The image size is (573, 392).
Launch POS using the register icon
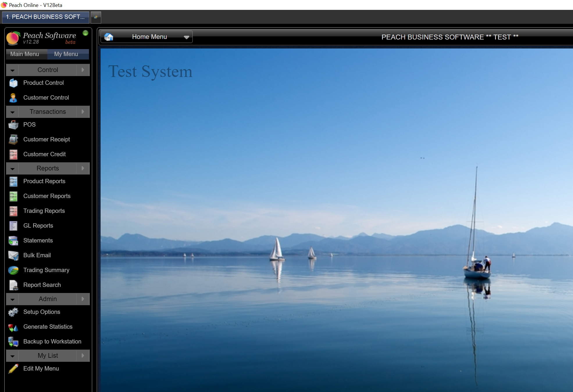[x=13, y=125]
